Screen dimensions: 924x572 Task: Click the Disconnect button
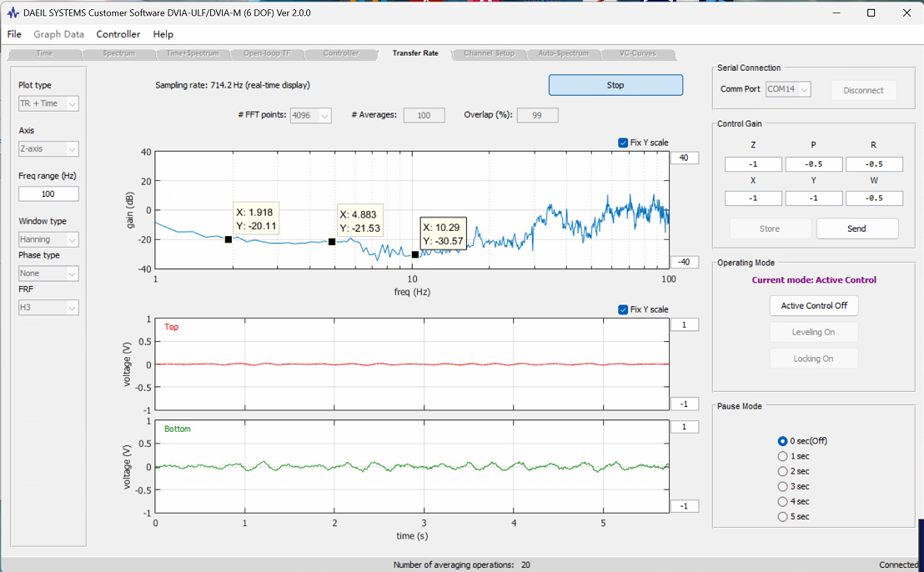click(x=863, y=91)
